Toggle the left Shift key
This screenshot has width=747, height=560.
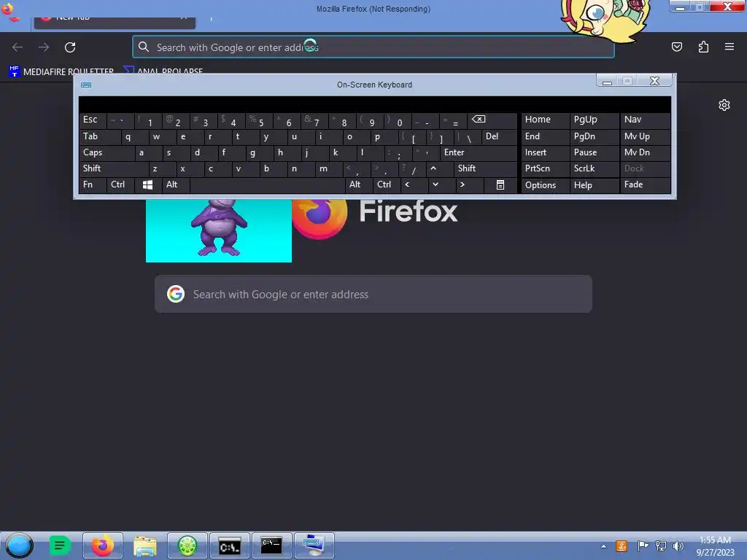pyautogui.click(x=113, y=168)
